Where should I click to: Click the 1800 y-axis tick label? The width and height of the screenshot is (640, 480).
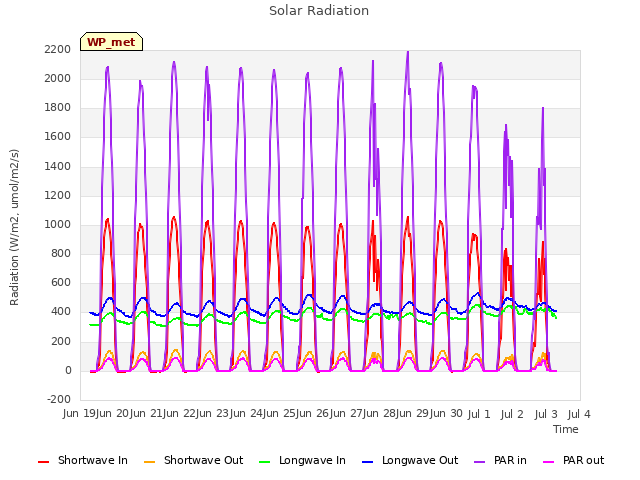[x=58, y=108]
